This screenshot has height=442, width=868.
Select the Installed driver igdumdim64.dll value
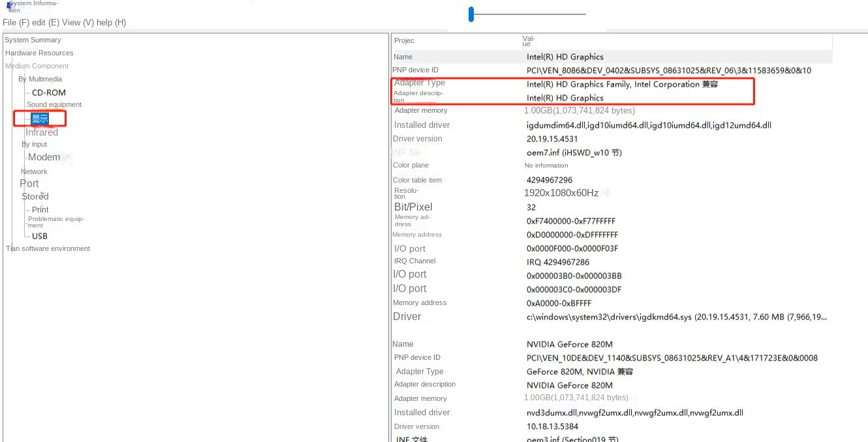point(649,125)
